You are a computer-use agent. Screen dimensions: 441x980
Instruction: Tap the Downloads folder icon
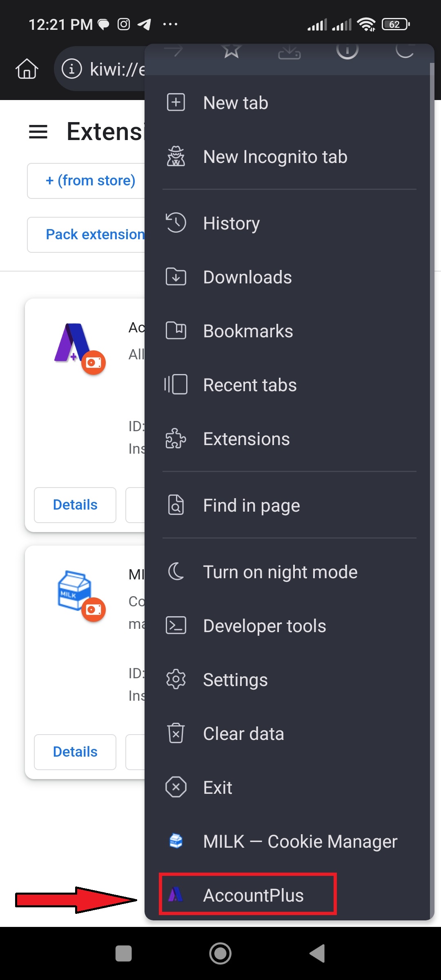click(176, 276)
